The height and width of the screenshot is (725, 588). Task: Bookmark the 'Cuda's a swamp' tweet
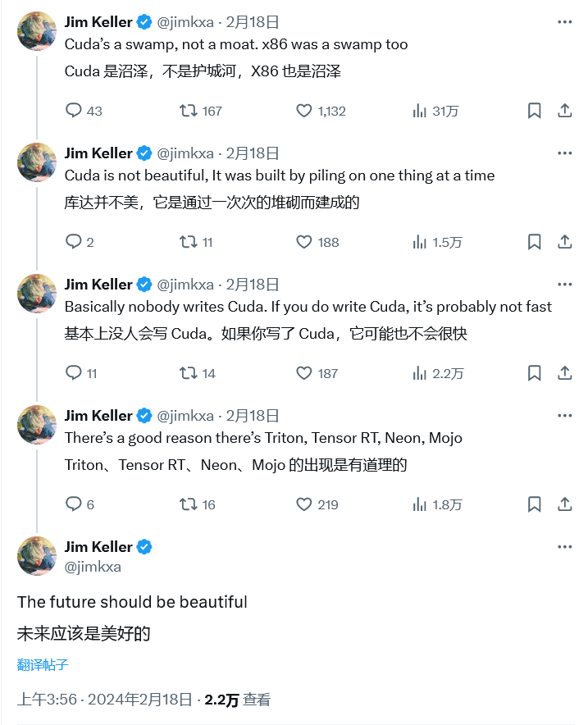[x=534, y=111]
